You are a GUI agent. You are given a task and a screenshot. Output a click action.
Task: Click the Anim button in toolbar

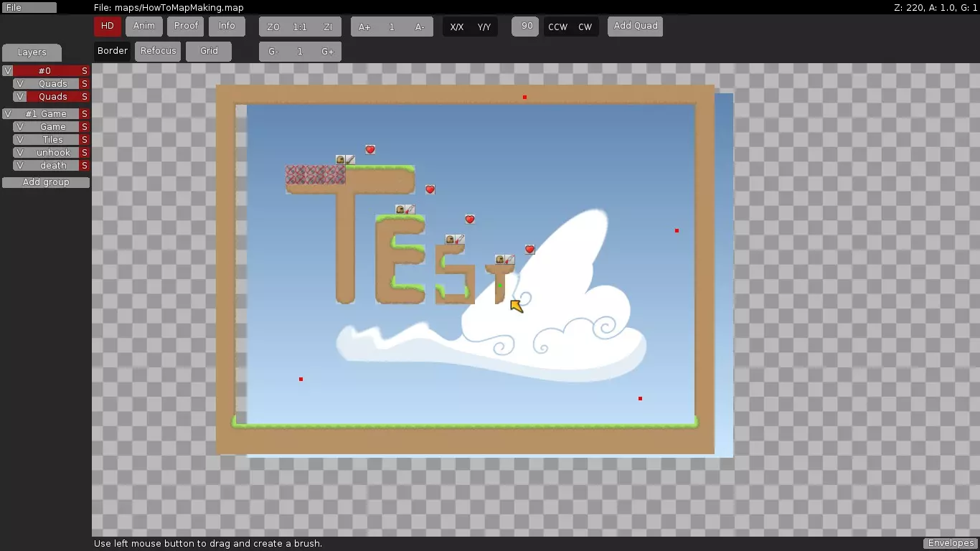pyautogui.click(x=143, y=27)
